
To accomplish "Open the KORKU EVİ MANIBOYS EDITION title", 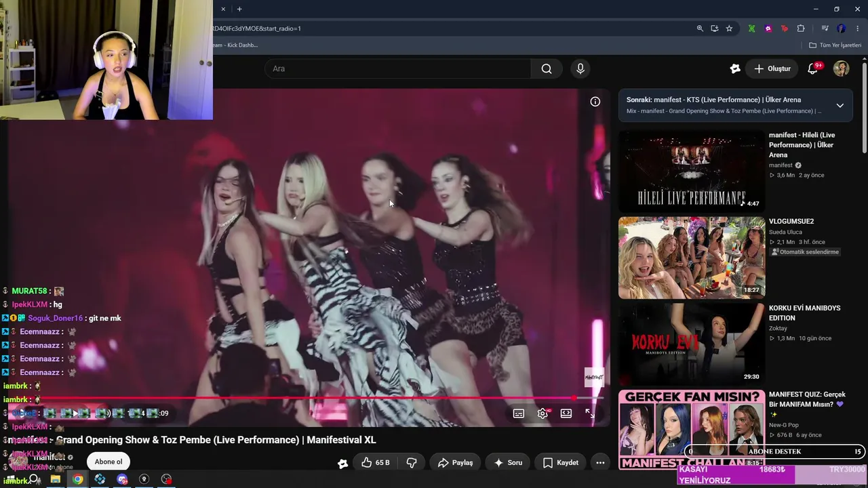I will [x=805, y=313].
